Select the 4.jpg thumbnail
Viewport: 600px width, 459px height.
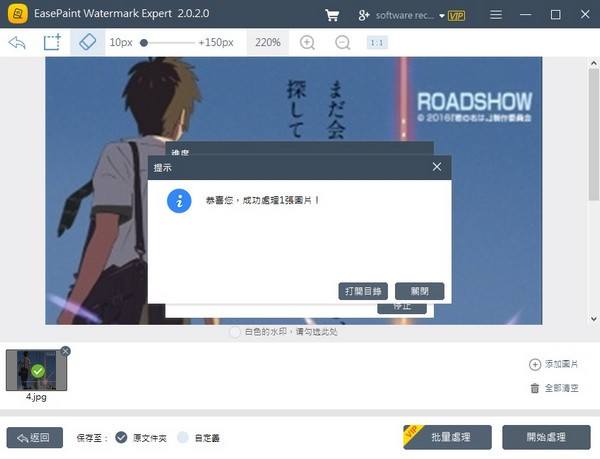tap(36, 370)
